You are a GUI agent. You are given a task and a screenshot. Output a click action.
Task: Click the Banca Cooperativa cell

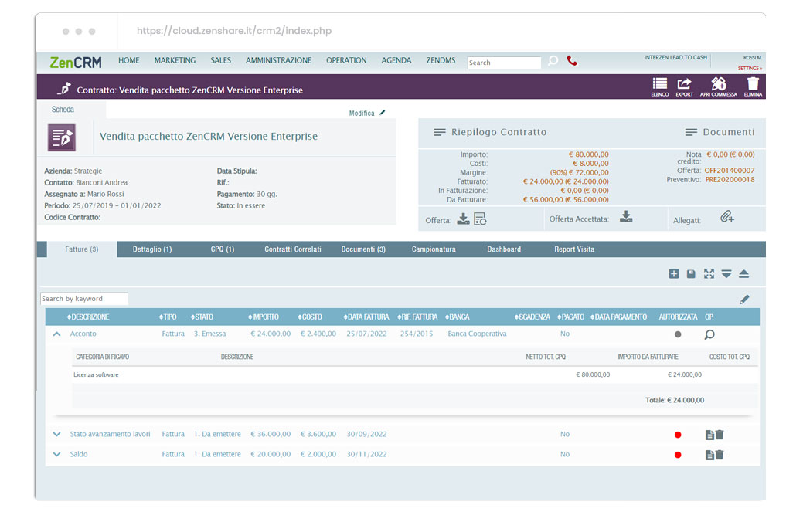pyautogui.click(x=477, y=334)
